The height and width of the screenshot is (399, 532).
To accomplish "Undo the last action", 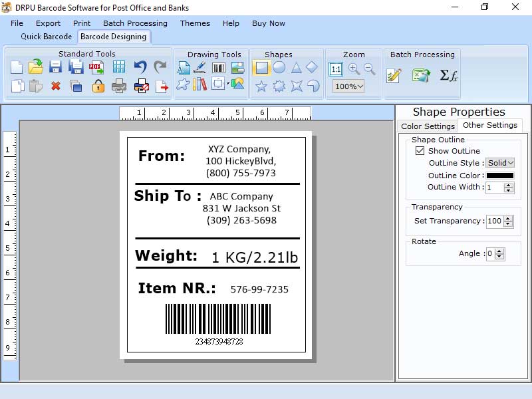I will point(140,67).
